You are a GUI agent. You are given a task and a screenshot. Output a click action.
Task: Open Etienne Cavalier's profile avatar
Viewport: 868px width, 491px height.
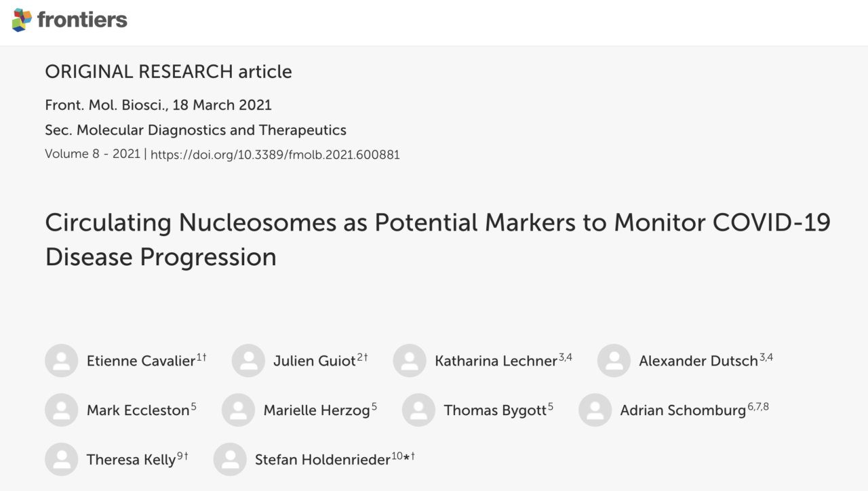[x=62, y=361]
